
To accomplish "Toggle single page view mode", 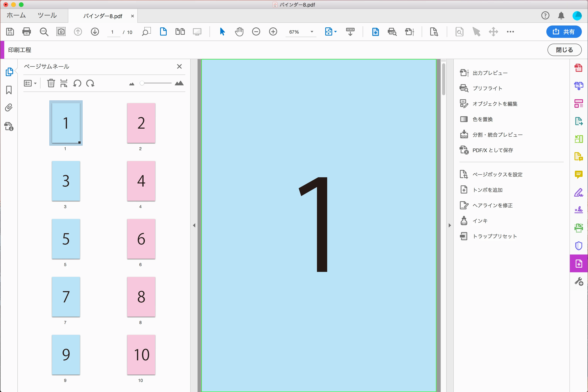I will 163,32.
